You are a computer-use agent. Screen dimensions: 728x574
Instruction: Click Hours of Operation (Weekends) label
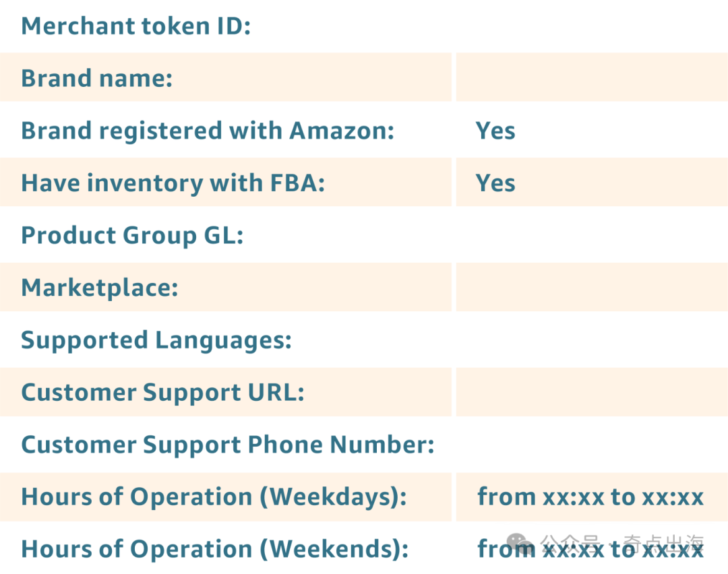[x=215, y=549]
